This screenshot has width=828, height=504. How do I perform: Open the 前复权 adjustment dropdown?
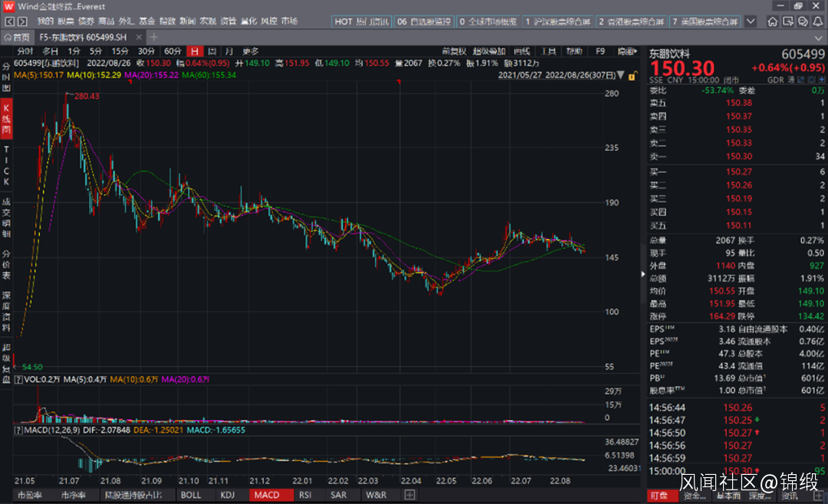coord(454,51)
